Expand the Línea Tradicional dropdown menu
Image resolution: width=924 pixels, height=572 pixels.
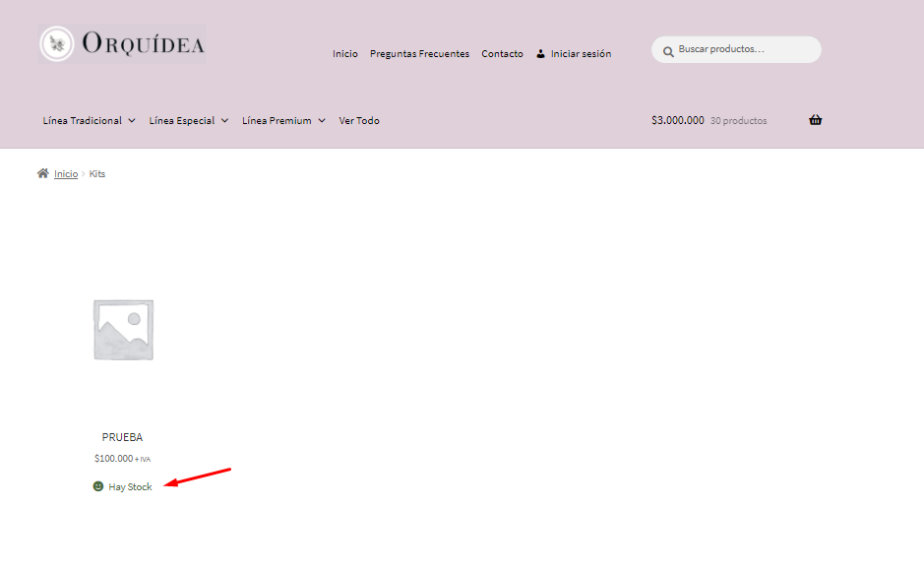pyautogui.click(x=89, y=121)
